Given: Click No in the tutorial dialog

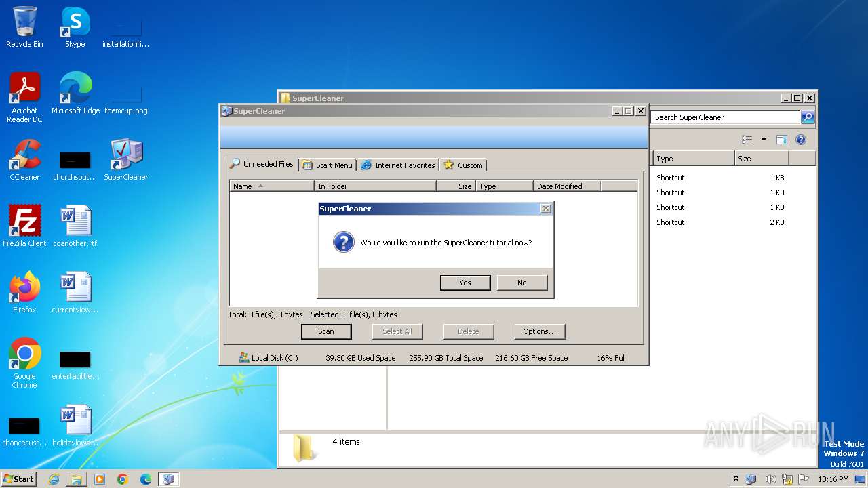Looking at the screenshot, I should click(522, 283).
